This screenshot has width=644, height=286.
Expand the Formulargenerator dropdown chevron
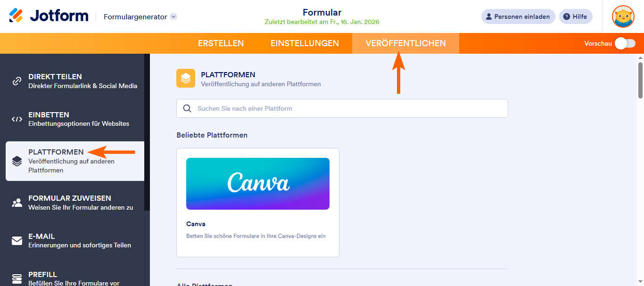(173, 16)
